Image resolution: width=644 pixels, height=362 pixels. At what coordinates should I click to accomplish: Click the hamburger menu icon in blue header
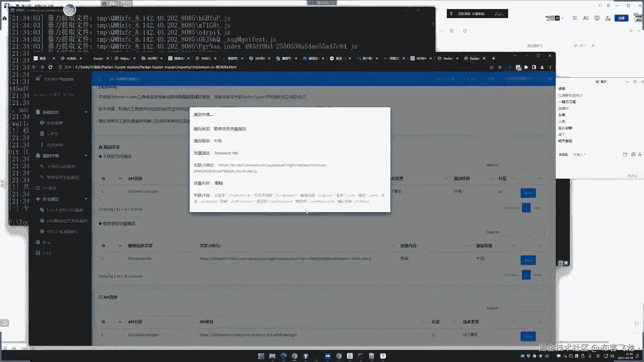[x=99, y=79]
